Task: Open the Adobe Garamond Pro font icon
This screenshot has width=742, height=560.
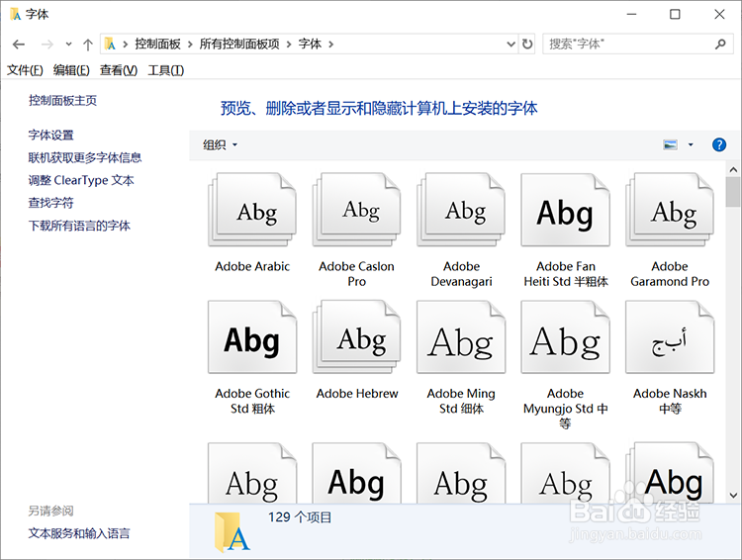Action: (670, 210)
